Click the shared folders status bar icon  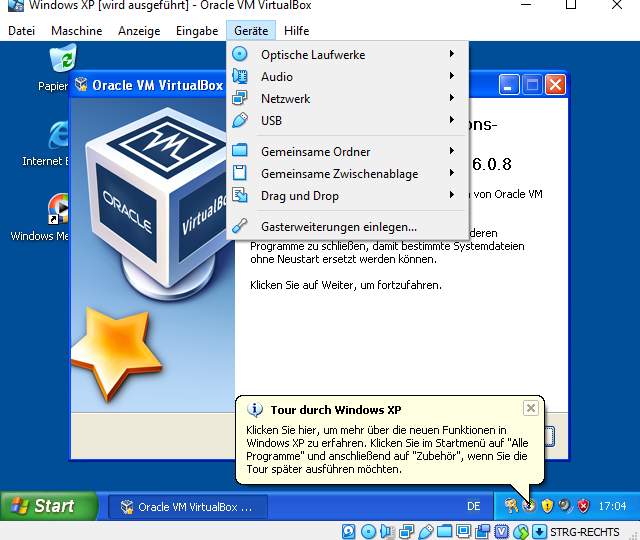pos(444,531)
